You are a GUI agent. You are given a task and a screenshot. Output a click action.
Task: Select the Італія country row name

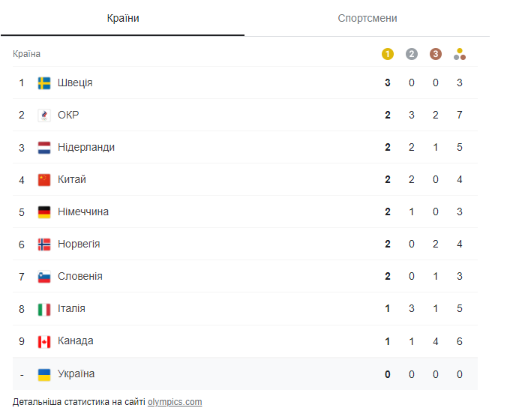click(x=71, y=308)
